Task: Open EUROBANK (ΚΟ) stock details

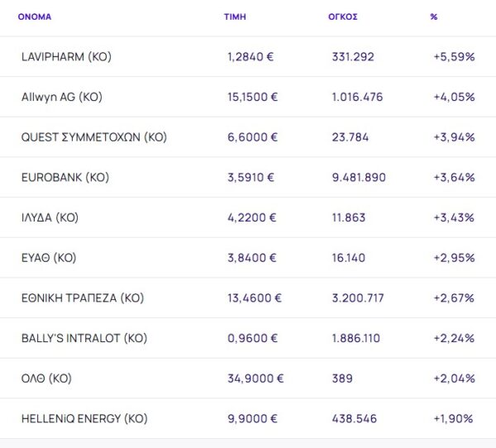Action: coord(65,177)
